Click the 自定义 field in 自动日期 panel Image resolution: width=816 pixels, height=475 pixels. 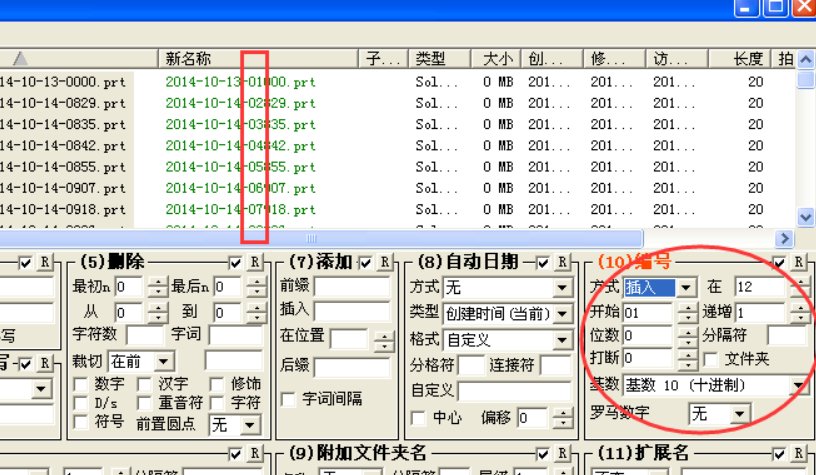click(514, 391)
